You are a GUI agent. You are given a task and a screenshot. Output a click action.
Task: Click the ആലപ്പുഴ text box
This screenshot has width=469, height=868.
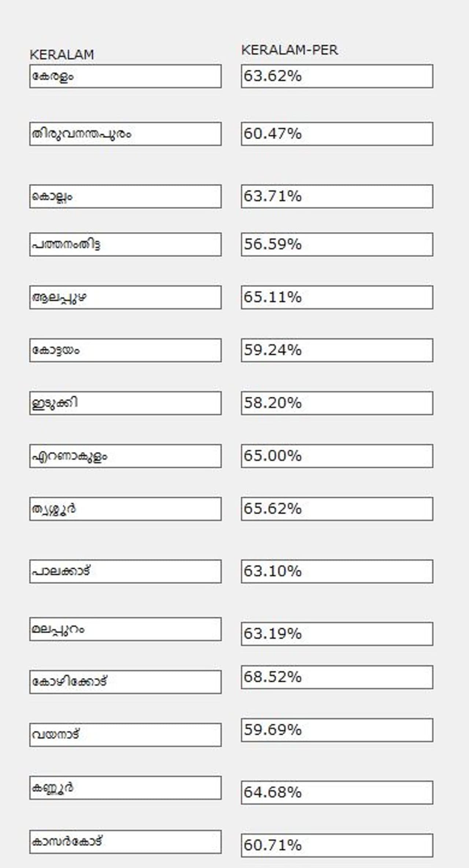click(x=125, y=297)
